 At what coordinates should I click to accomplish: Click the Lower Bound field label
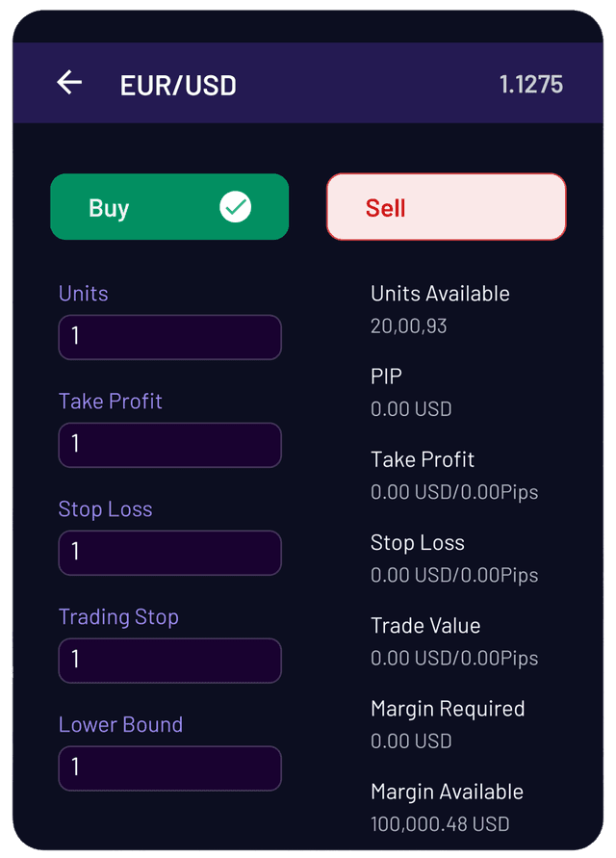[x=120, y=725]
